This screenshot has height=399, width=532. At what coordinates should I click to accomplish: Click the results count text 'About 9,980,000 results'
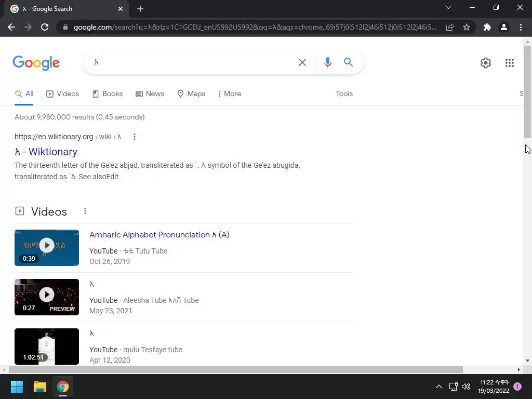point(54,117)
